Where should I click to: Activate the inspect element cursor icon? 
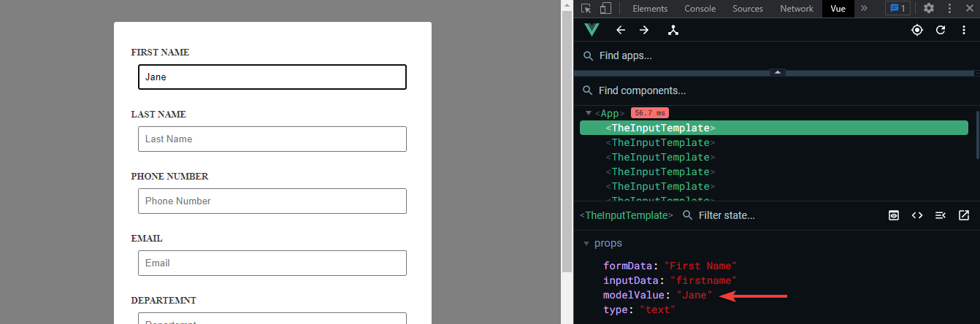(x=586, y=9)
